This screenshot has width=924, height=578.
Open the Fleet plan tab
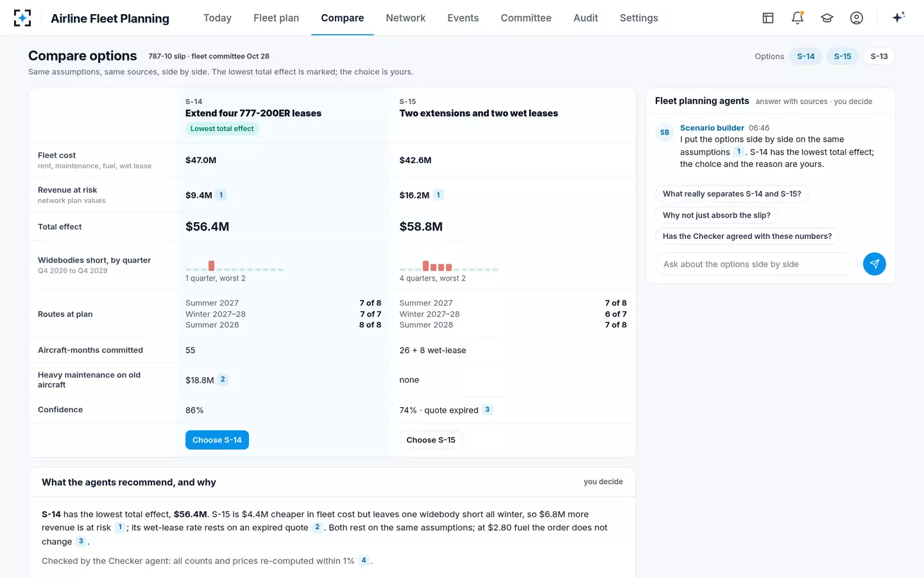tap(276, 18)
